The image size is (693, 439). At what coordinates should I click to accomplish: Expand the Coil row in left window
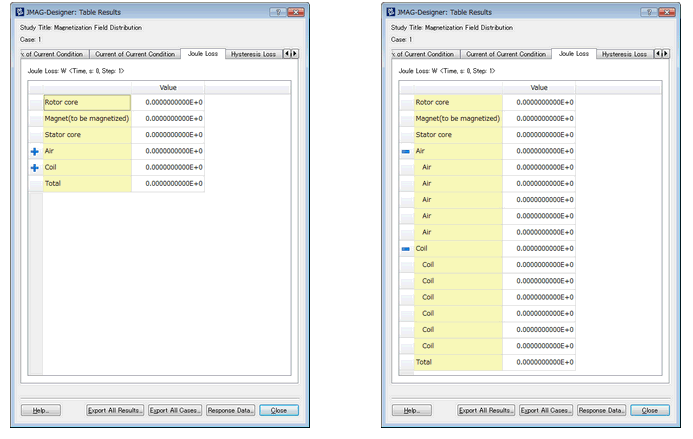(34, 167)
